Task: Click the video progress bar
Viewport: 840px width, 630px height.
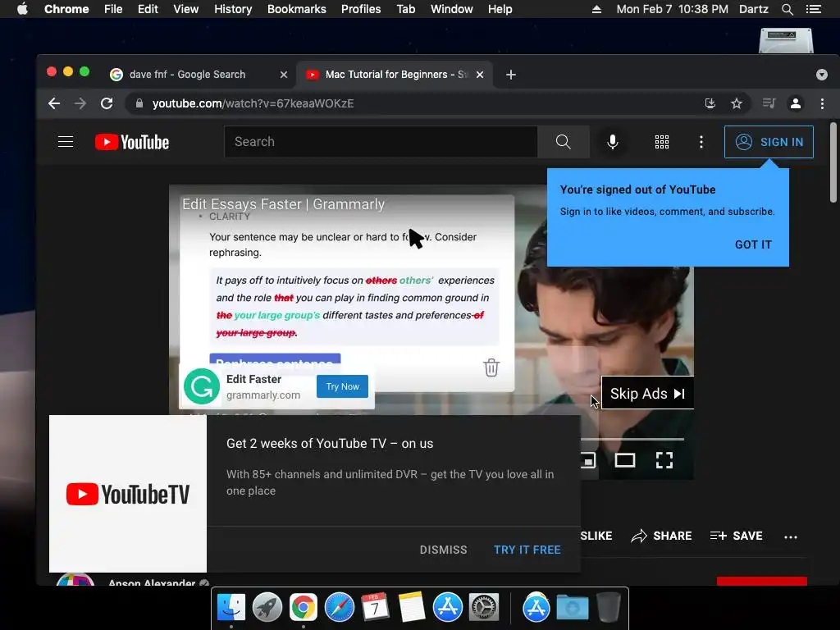Action: coord(632,440)
